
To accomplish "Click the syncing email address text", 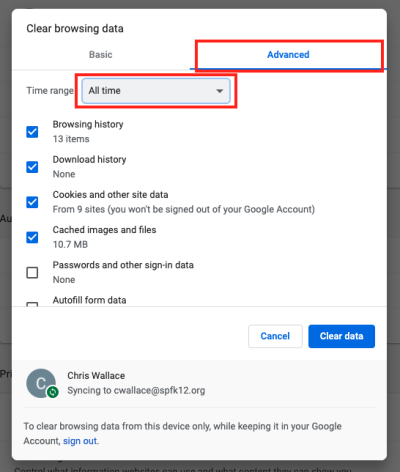I will [x=159, y=390].
